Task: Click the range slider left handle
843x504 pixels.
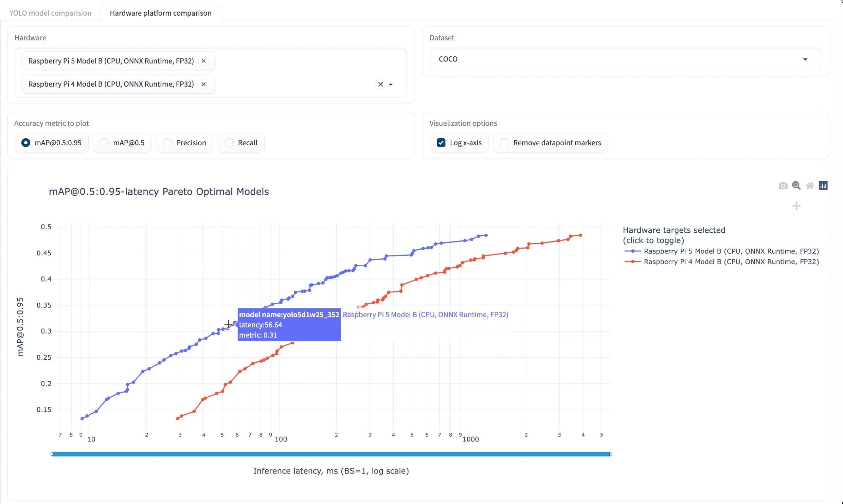Action: pyautogui.click(x=52, y=454)
